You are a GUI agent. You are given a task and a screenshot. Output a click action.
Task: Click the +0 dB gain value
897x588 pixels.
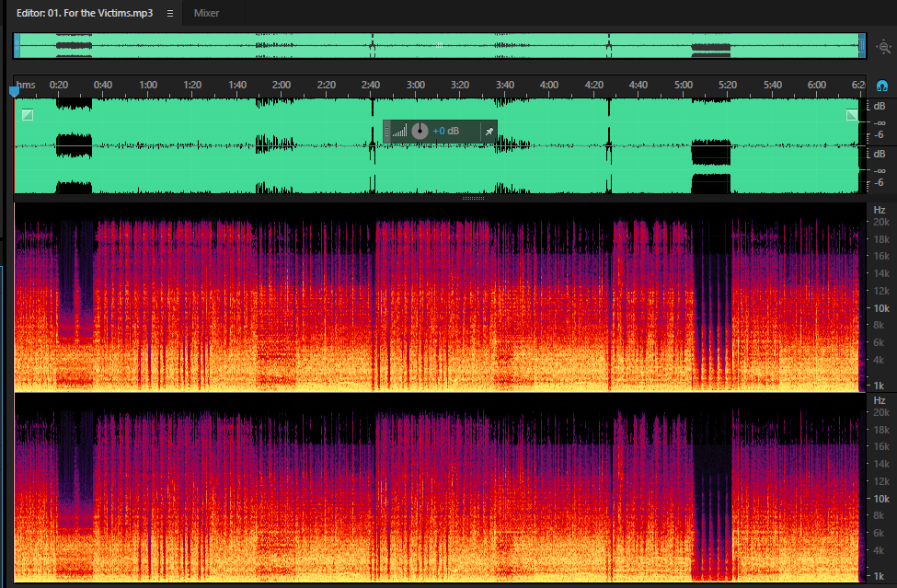coord(445,131)
